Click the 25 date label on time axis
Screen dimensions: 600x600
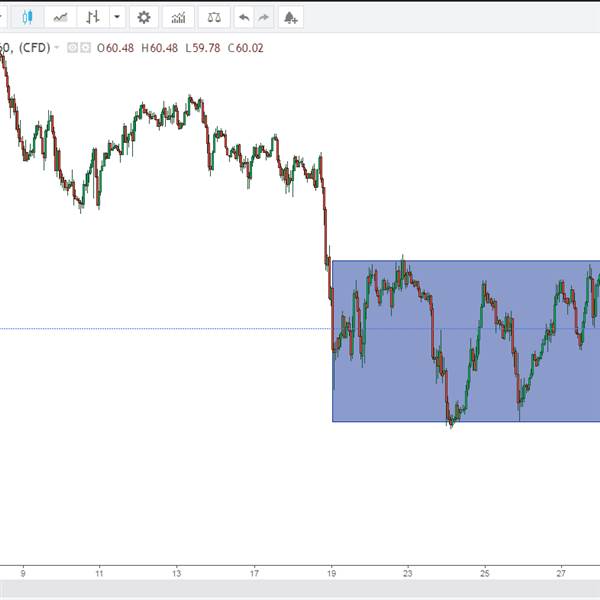pos(485,573)
